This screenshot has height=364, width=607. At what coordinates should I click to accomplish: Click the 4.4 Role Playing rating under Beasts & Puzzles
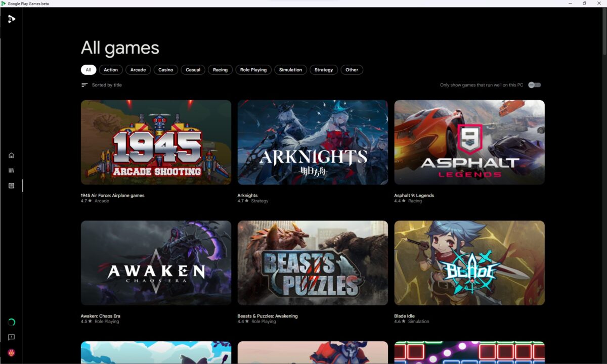click(x=256, y=322)
